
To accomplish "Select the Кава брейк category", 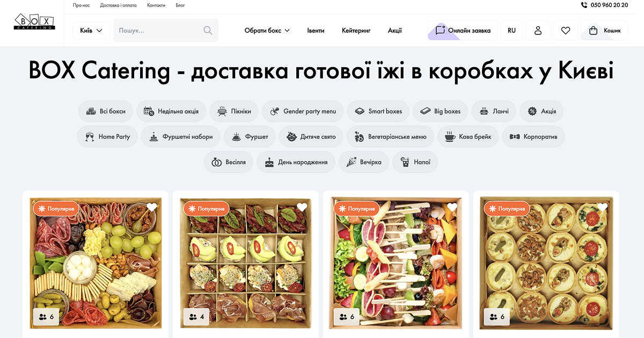I will point(468,136).
